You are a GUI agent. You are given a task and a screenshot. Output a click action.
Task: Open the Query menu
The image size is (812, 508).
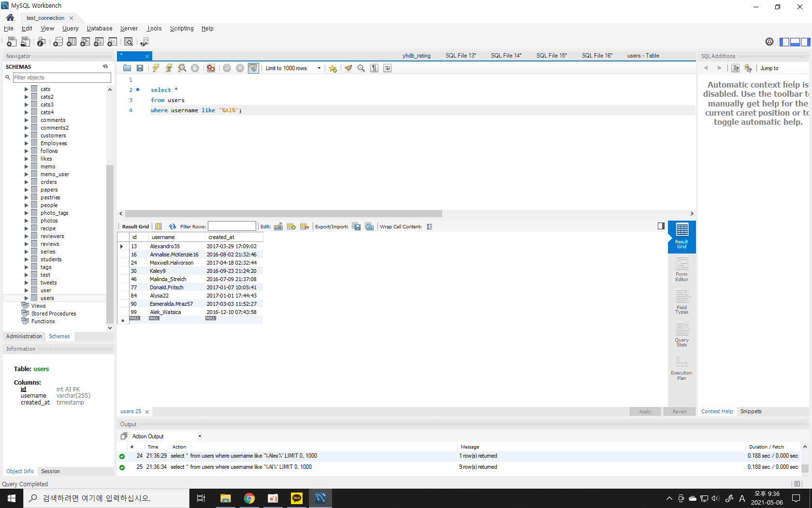pos(71,29)
